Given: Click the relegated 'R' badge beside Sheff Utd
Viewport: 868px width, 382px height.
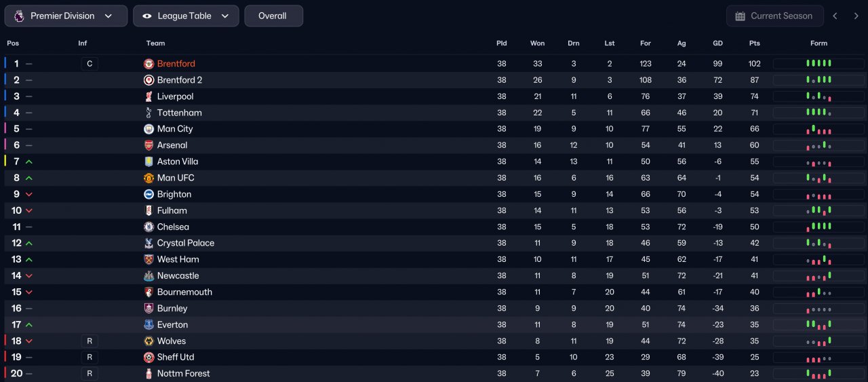Looking at the screenshot, I should pos(89,357).
